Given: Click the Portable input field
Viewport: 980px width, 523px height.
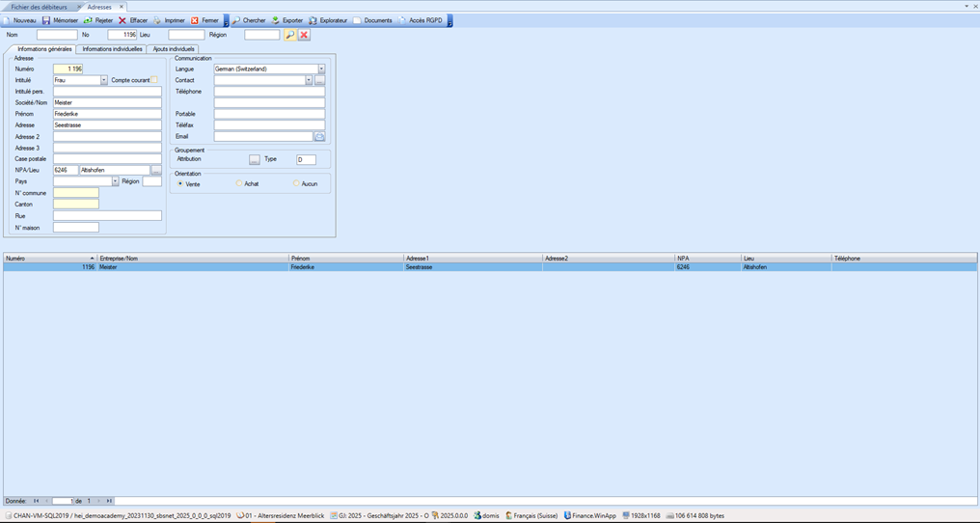Looking at the screenshot, I should (x=269, y=114).
